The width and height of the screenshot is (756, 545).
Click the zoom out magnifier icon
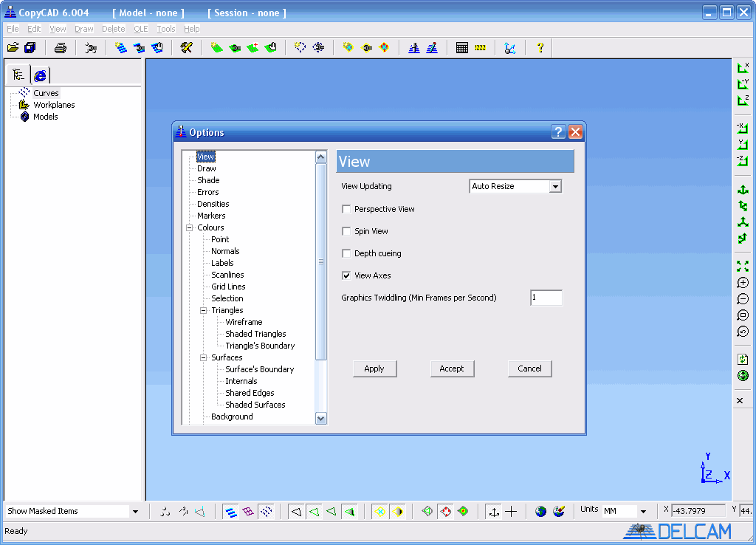pos(743,299)
